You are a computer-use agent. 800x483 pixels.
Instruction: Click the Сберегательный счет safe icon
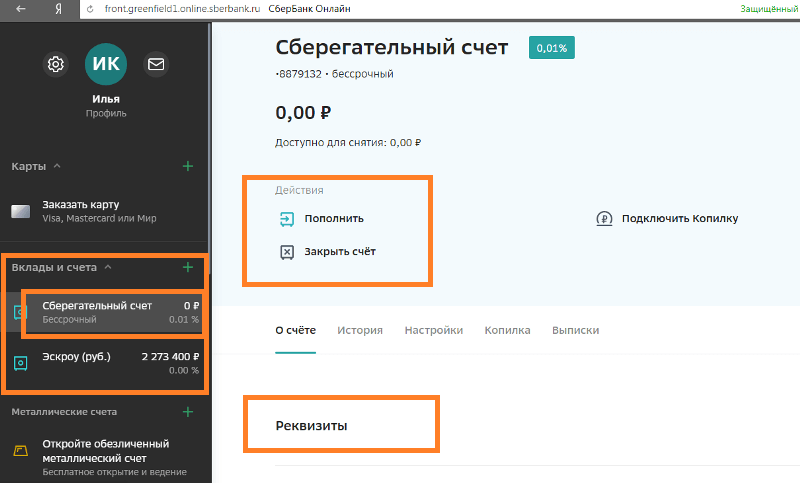[18, 312]
